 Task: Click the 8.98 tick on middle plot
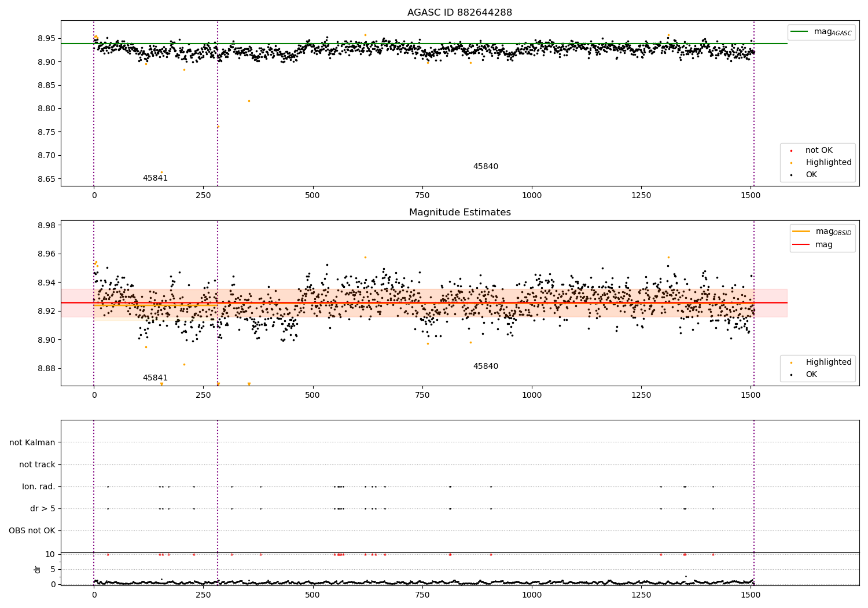pyautogui.click(x=47, y=226)
